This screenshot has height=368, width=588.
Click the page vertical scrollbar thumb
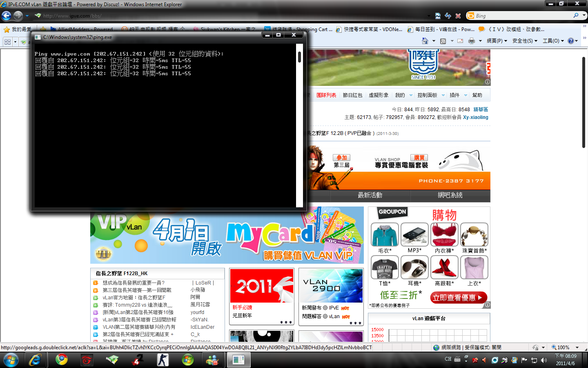pyautogui.click(x=584, y=102)
